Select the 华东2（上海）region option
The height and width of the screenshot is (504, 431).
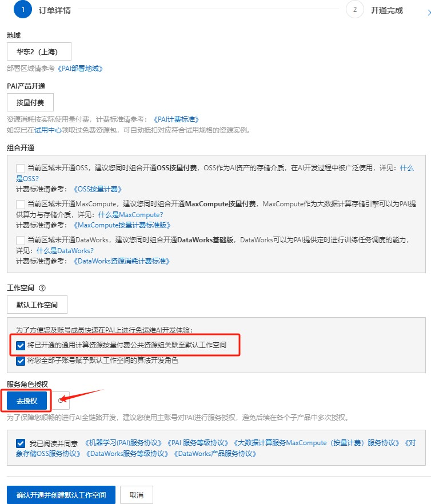tap(39, 51)
